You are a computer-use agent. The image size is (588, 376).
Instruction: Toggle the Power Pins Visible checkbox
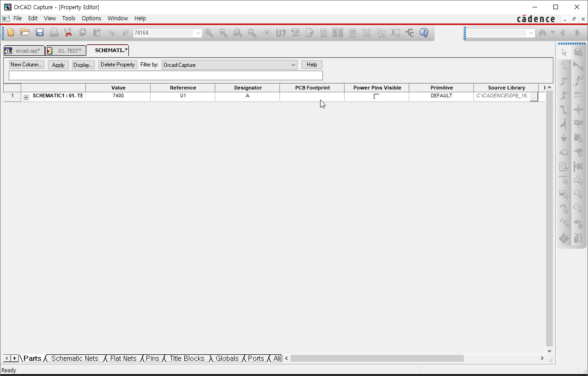(x=376, y=96)
